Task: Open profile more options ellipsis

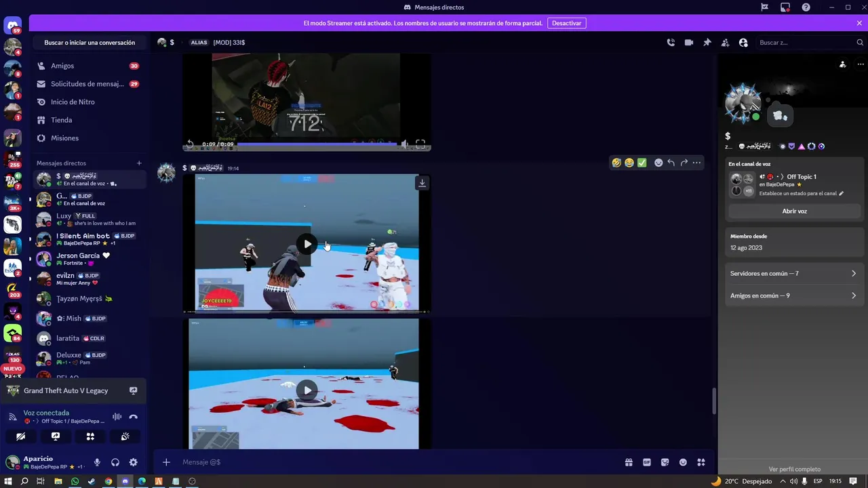Action: 861,64
